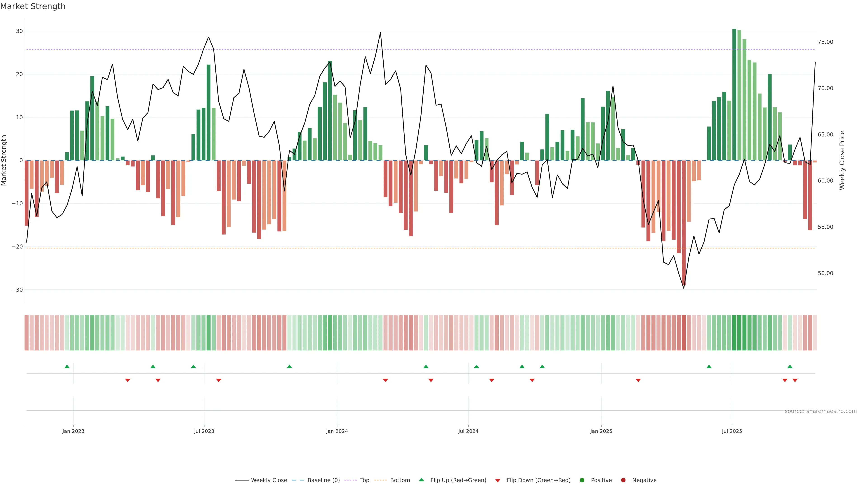Click the first green flip-up marker before Jan 2023
The height and width of the screenshot is (488, 868).
click(x=67, y=366)
